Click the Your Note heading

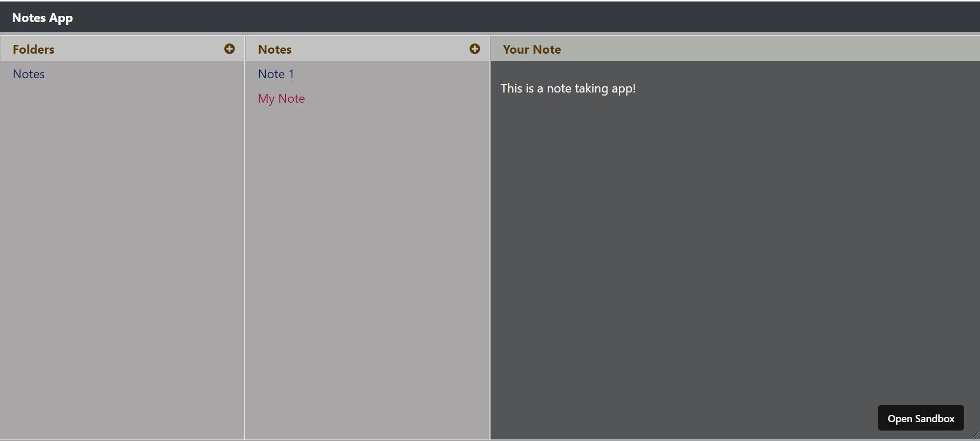coord(532,50)
